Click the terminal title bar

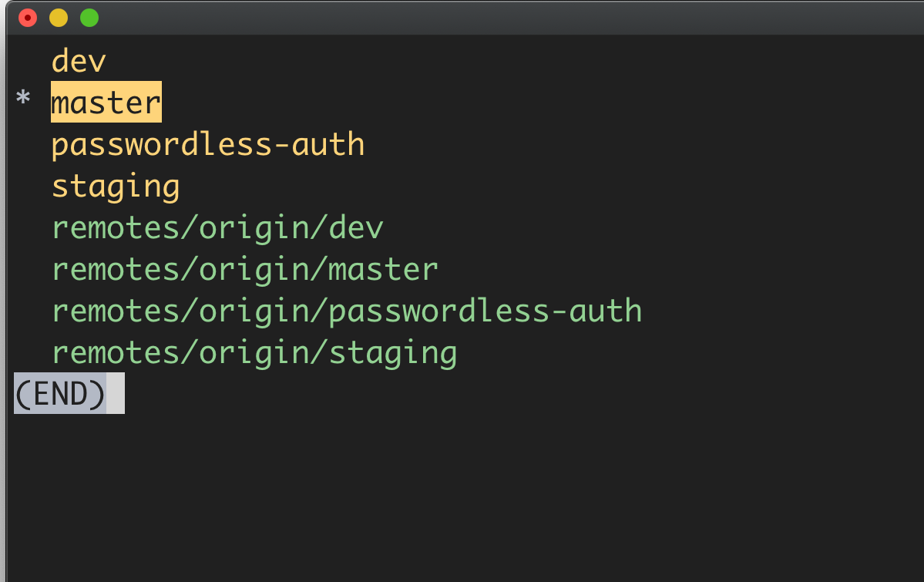coord(462,16)
